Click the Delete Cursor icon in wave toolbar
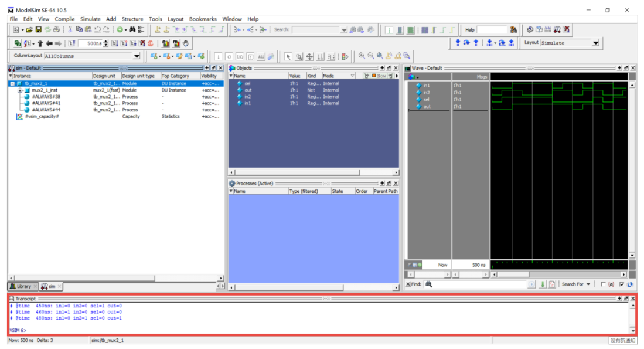The width and height of the screenshot is (644, 349). [167, 29]
